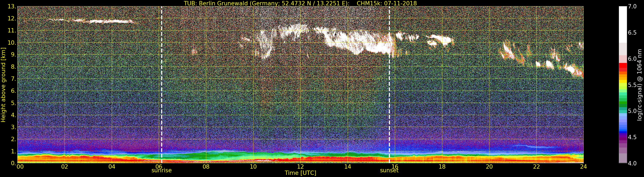
Task: Pick the green band on the colorbar
Action: click(623, 103)
